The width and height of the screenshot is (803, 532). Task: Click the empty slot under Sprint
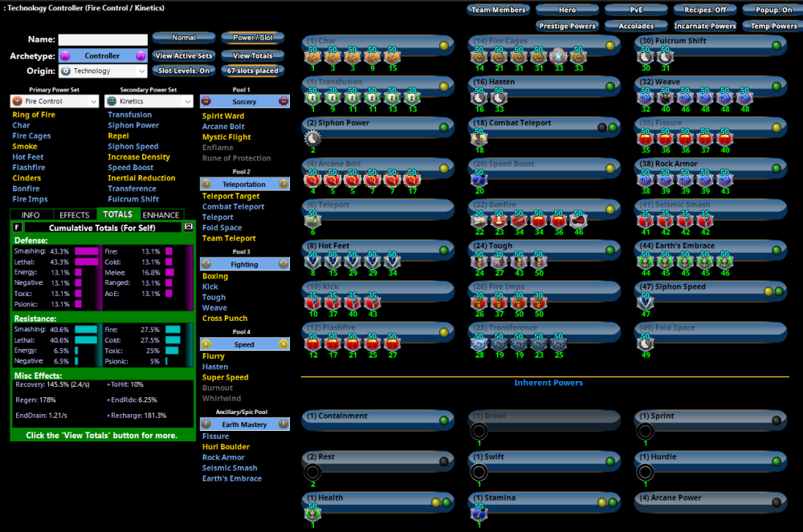(x=646, y=432)
